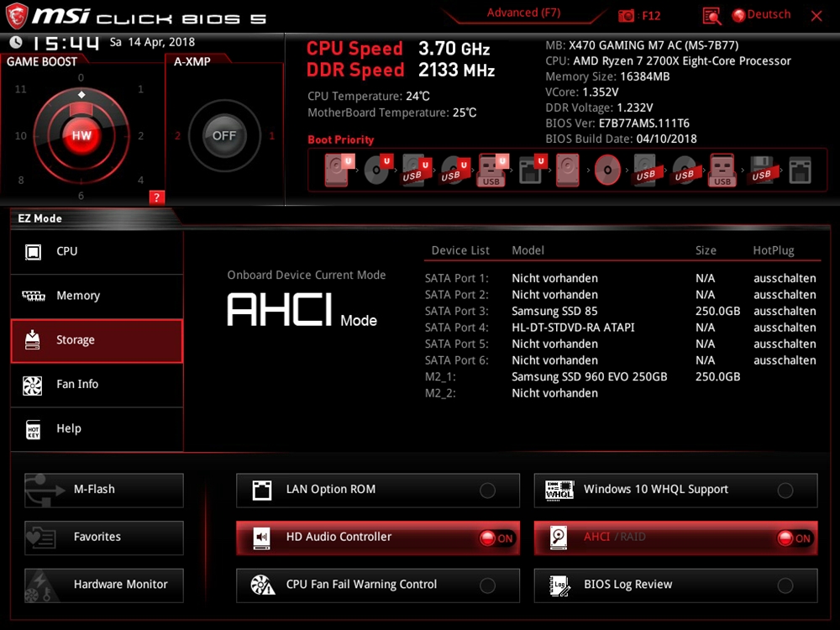Click the 15:44 clock display
Screen dimensions: 840x630
(66, 42)
